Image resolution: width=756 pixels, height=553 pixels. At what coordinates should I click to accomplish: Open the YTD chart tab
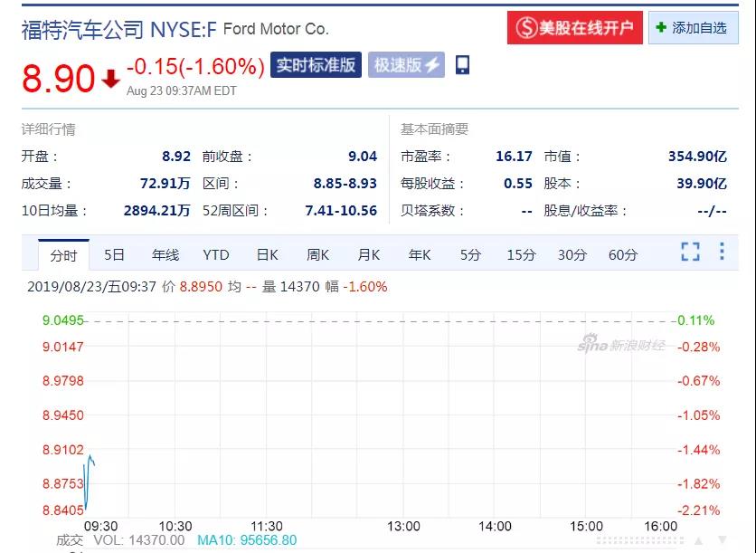pos(216,255)
